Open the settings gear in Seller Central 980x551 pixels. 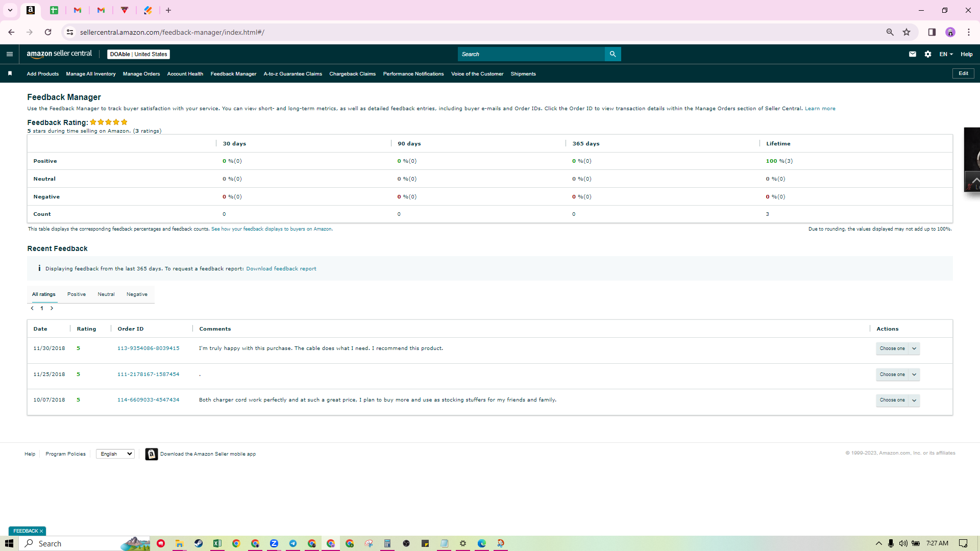pos(928,54)
